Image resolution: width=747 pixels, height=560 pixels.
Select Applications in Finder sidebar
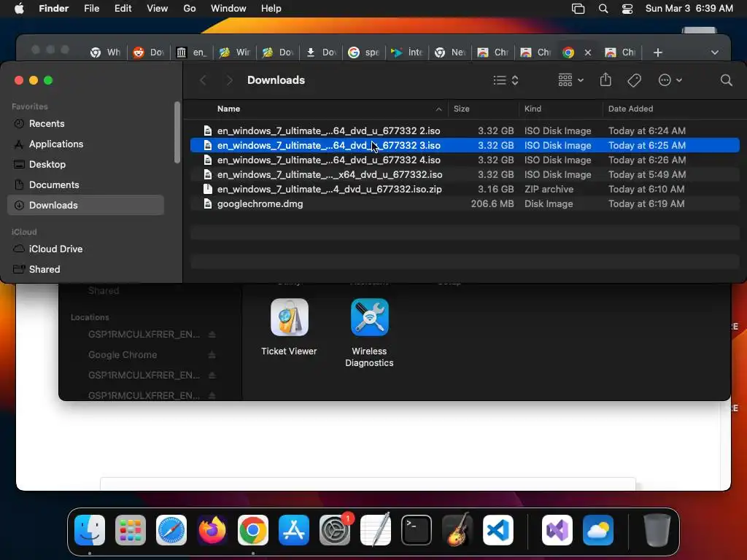(x=86, y=144)
